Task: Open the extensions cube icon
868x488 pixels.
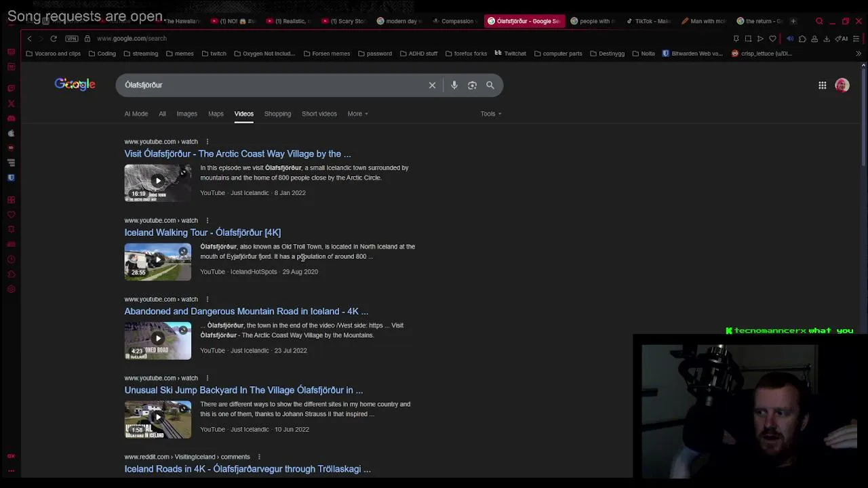Action: pyautogui.click(x=802, y=39)
